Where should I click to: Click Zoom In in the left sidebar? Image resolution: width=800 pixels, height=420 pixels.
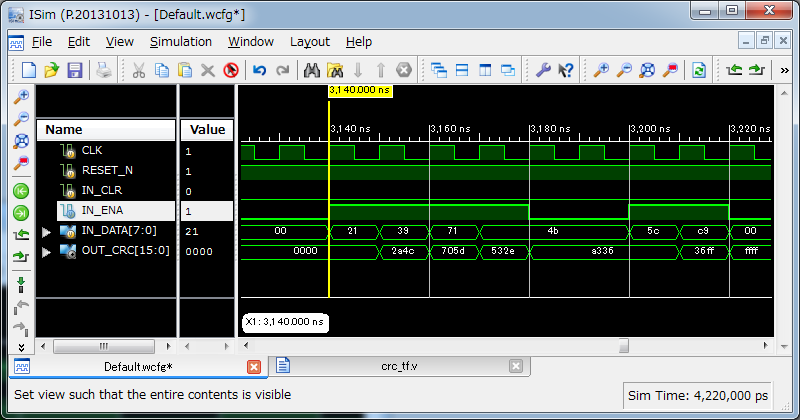click(x=21, y=96)
